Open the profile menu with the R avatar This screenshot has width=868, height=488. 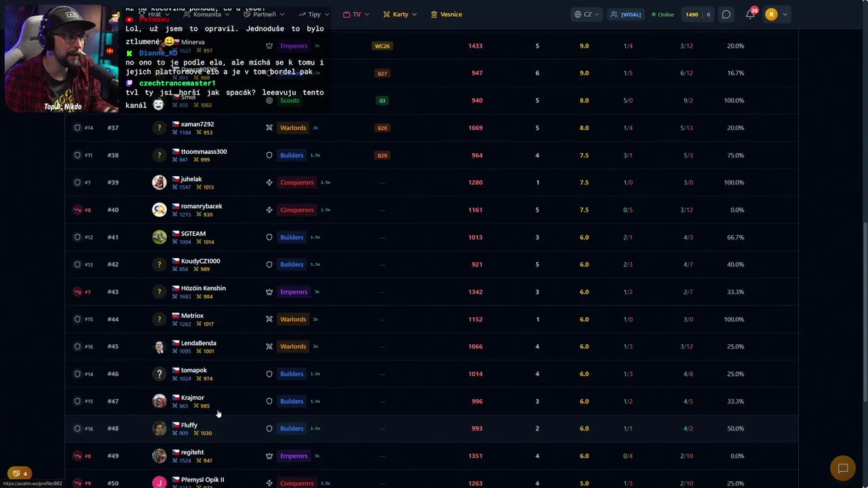click(776, 14)
